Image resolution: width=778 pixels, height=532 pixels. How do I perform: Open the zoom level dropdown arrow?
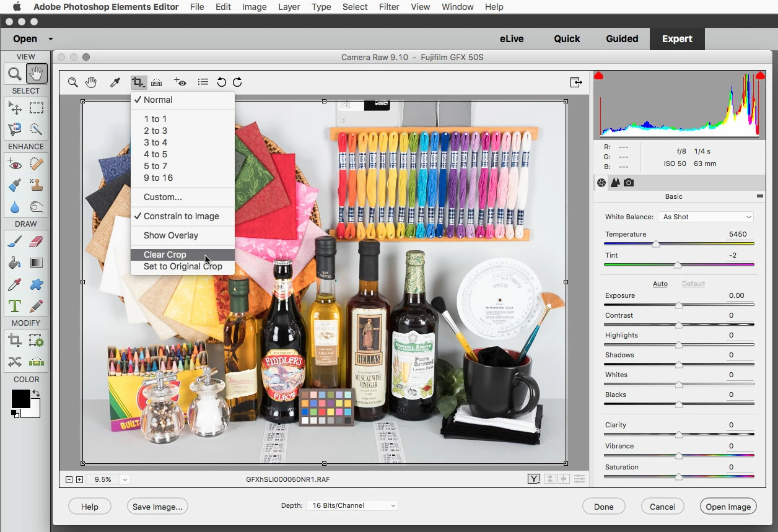point(126,479)
